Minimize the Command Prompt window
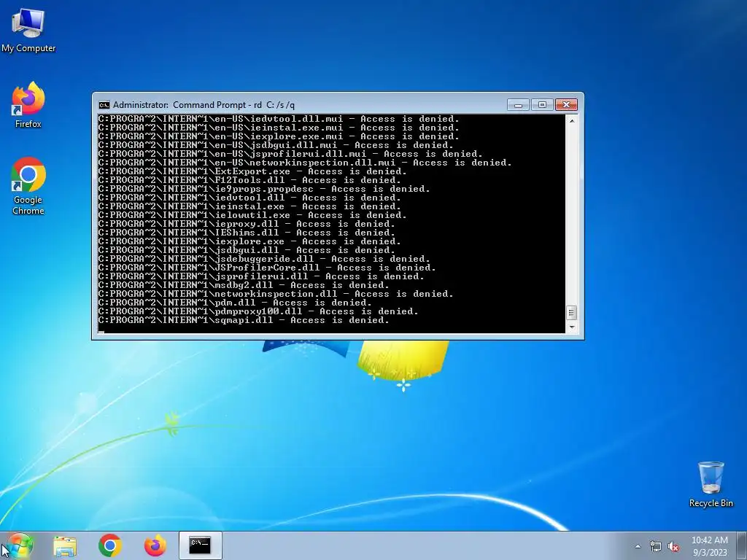Viewport: 747px width, 560px height. (518, 105)
